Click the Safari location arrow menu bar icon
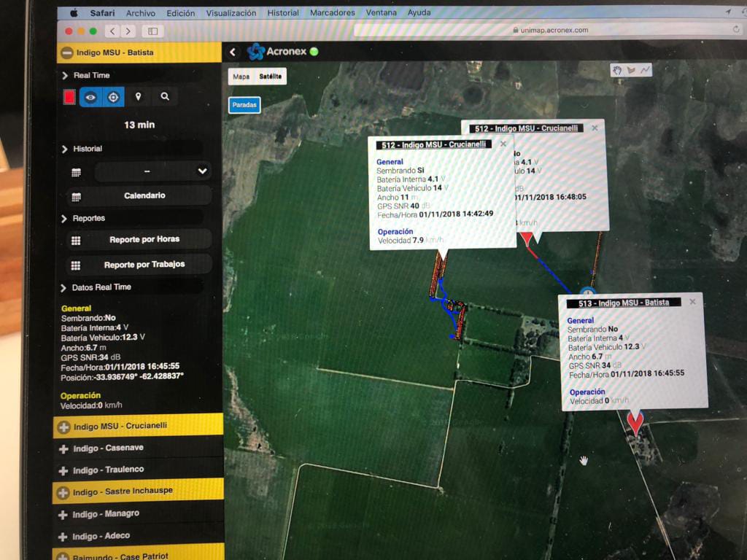The image size is (747, 560). 729,12
